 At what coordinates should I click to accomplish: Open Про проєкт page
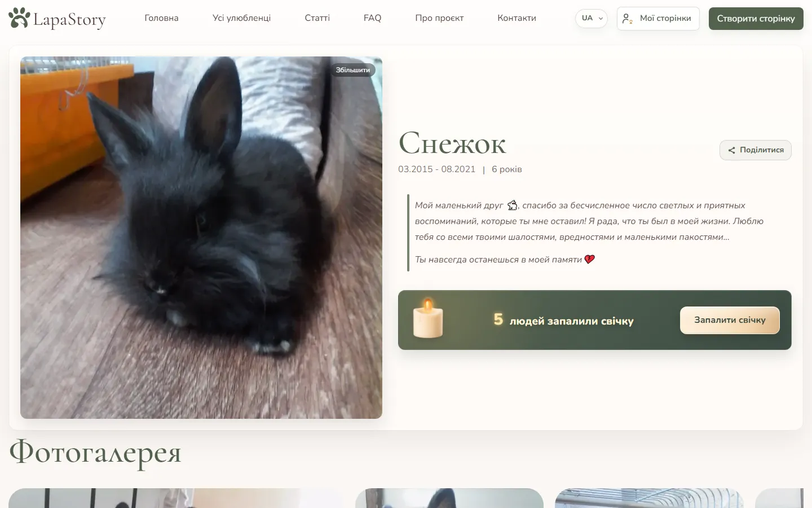coord(439,18)
